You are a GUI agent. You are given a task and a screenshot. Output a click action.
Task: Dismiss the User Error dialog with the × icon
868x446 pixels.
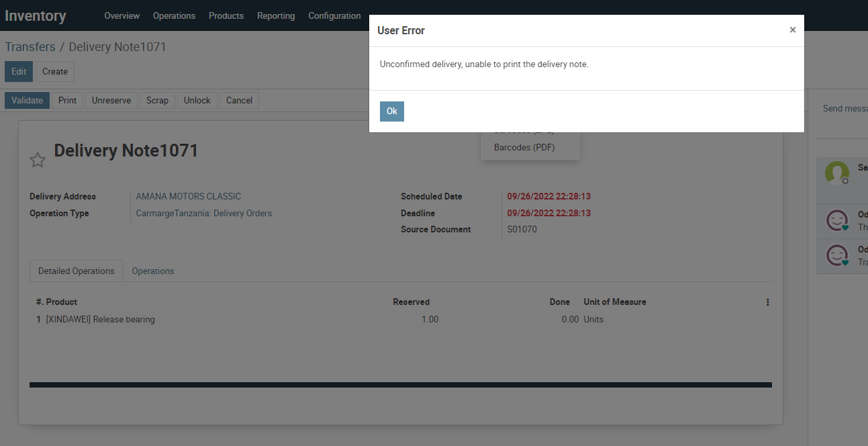[792, 30]
